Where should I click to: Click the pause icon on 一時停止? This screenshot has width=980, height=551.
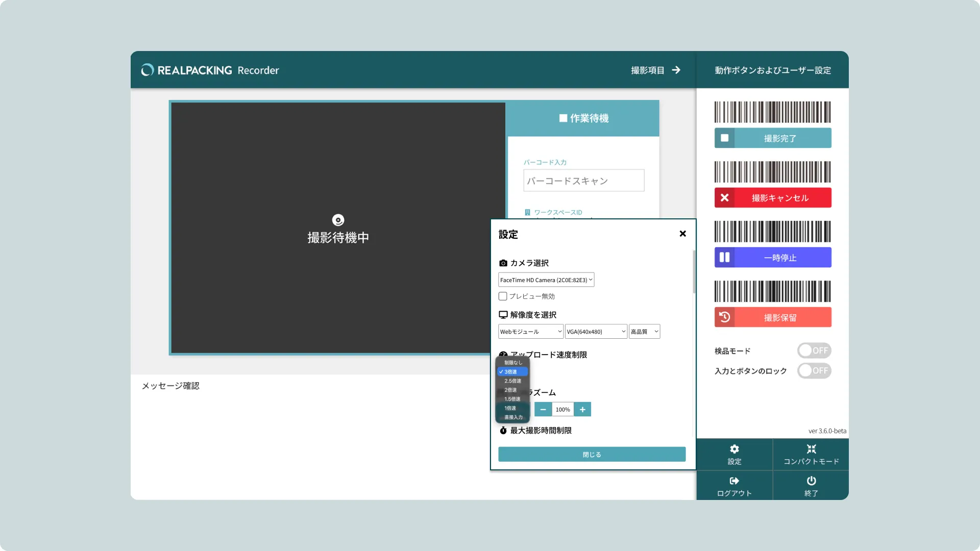pyautogui.click(x=724, y=257)
